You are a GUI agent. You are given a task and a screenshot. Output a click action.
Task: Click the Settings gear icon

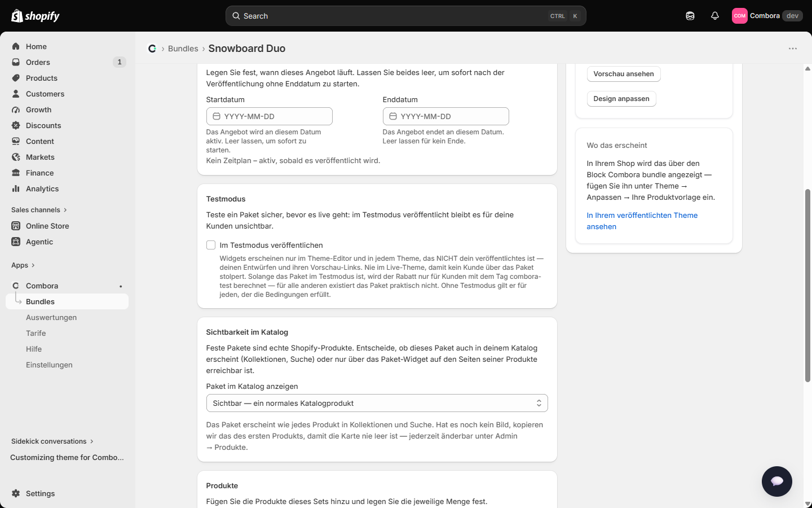pyautogui.click(x=16, y=493)
